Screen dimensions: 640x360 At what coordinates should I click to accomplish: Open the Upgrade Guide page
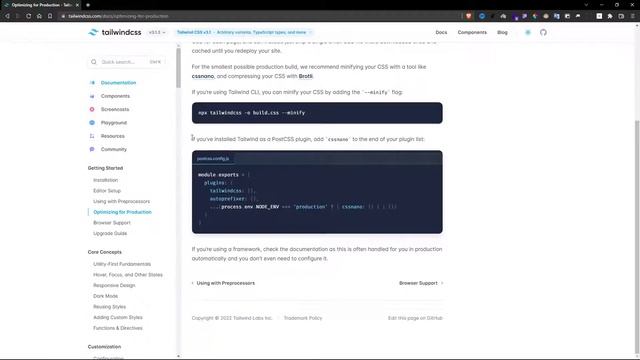[x=110, y=233]
